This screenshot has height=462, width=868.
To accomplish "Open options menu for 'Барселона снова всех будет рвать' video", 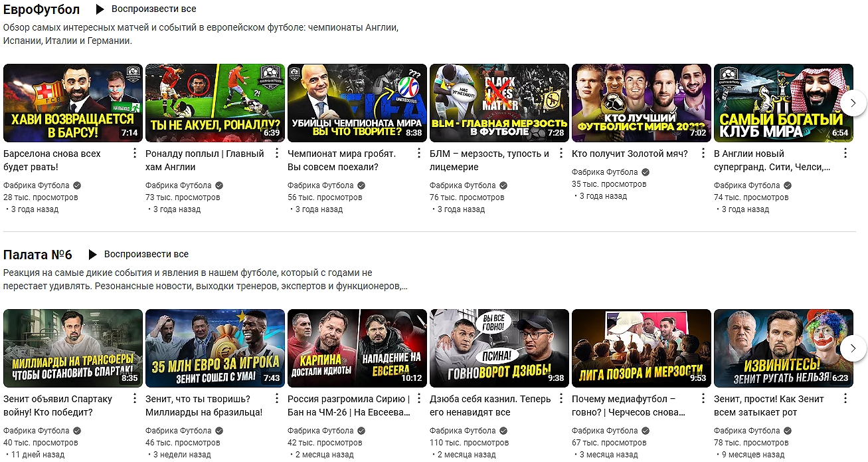I will pos(135,154).
